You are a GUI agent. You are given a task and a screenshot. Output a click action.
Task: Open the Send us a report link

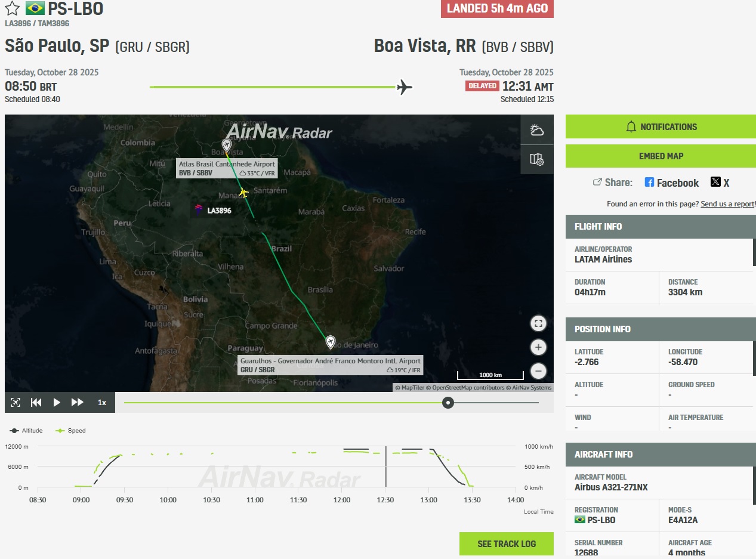point(727,204)
